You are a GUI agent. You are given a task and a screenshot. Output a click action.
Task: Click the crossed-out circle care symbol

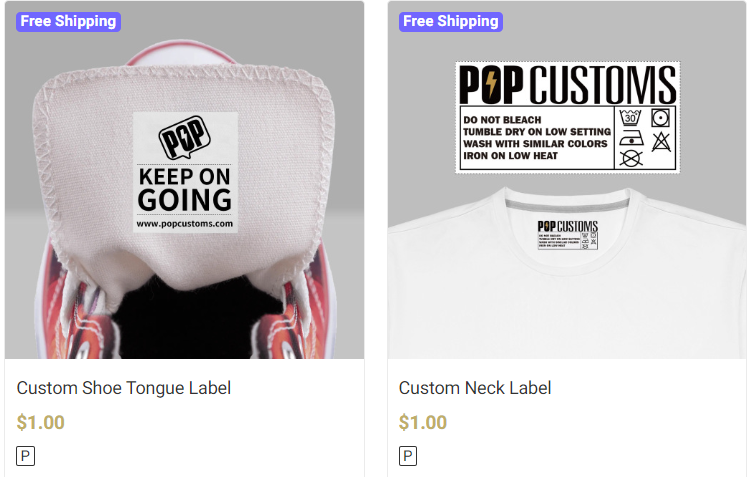click(x=631, y=158)
